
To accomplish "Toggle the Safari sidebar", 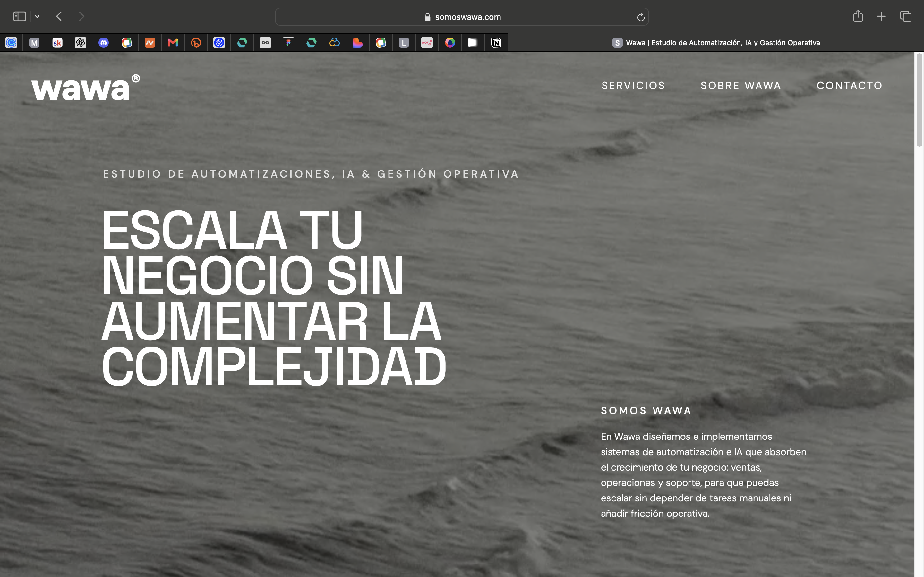I will click(20, 16).
